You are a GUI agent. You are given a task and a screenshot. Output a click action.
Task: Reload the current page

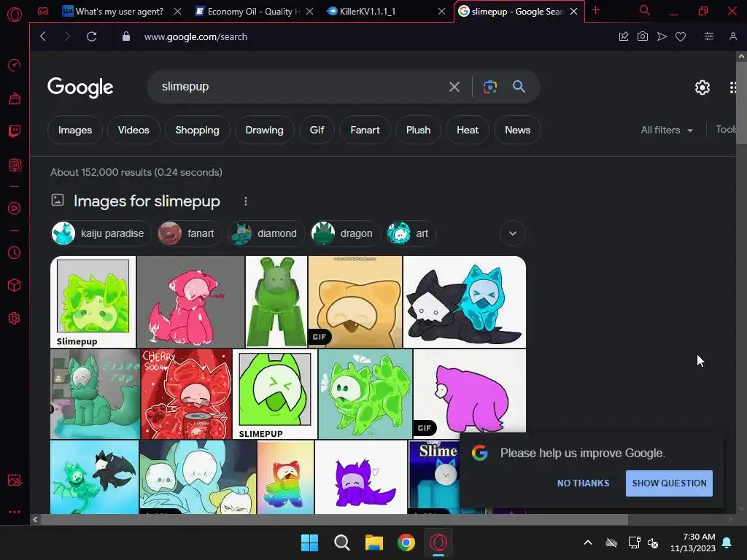(x=91, y=36)
